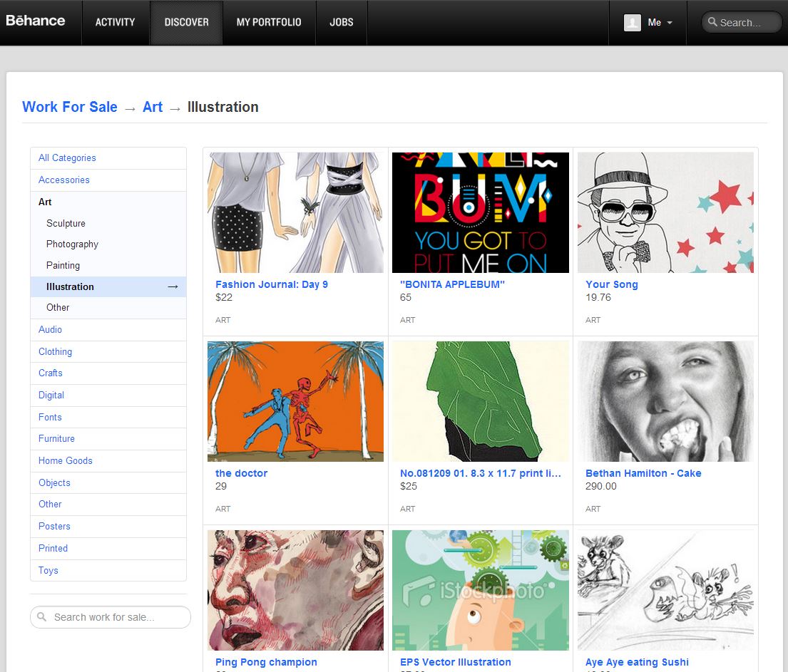Click the Art breadcrumb link

(153, 107)
